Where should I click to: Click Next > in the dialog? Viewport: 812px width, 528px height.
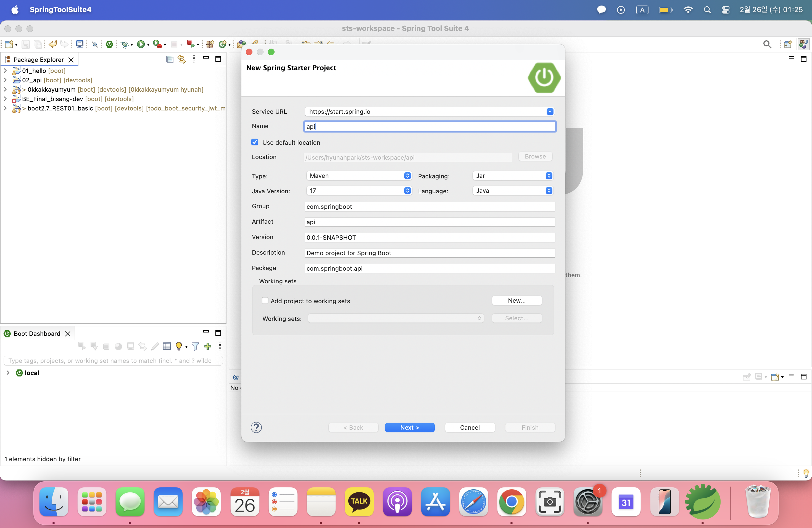point(409,427)
